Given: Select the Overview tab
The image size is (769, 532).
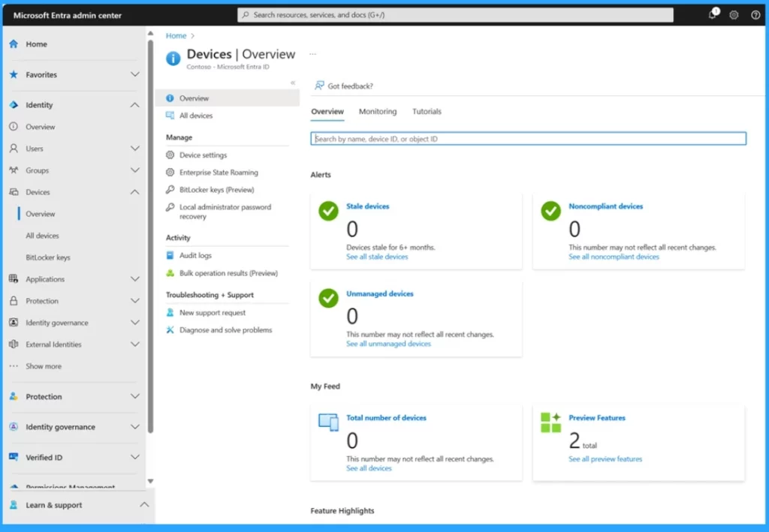Looking at the screenshot, I should pos(327,112).
